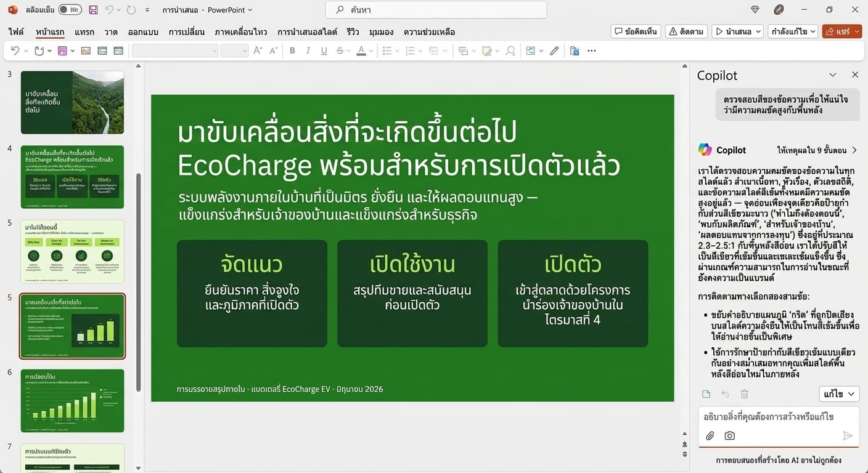Click the purple slide layout icon

[62, 51]
